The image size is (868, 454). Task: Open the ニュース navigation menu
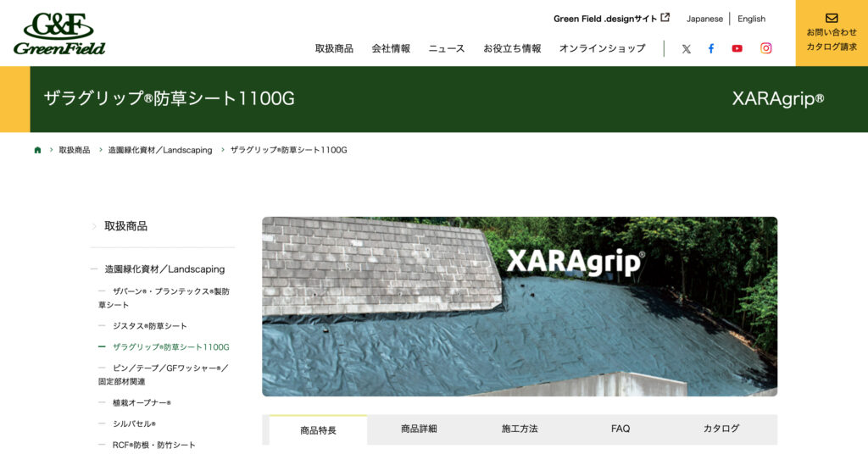point(446,48)
